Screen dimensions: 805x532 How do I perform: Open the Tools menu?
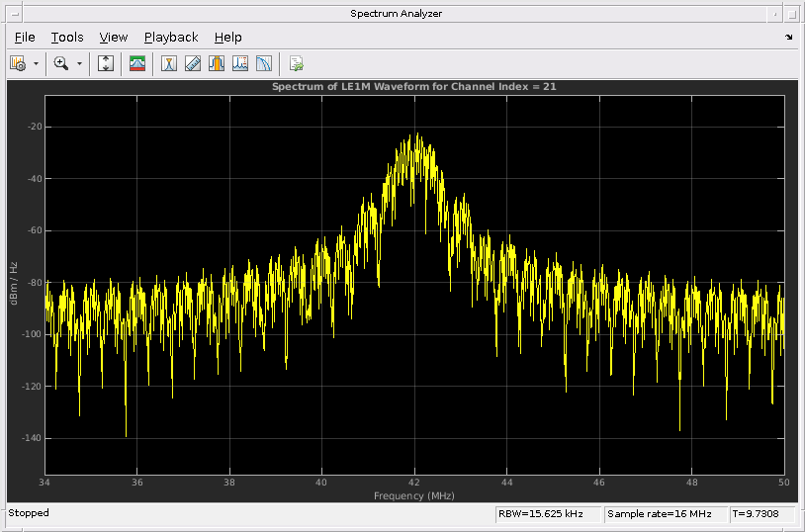[67, 38]
